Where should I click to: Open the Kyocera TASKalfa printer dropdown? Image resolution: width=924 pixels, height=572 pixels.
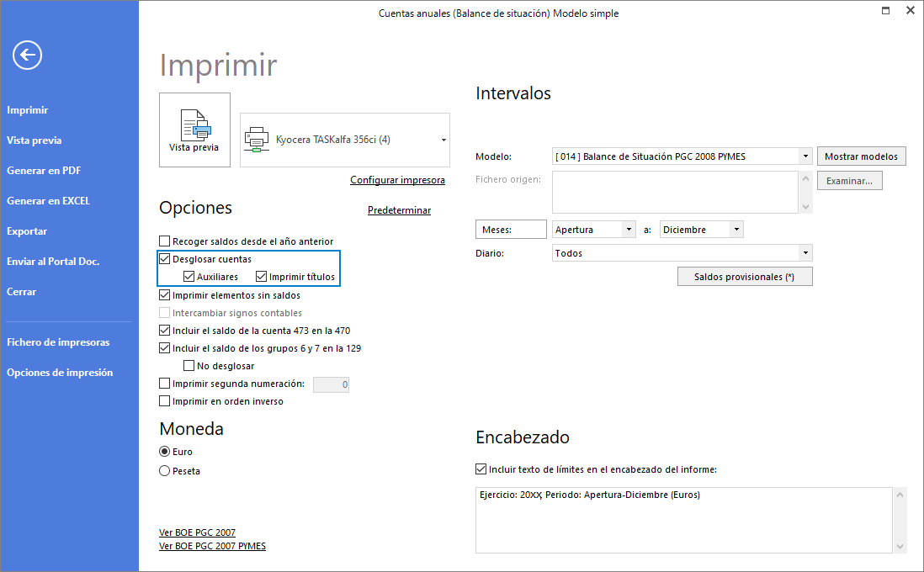click(443, 140)
